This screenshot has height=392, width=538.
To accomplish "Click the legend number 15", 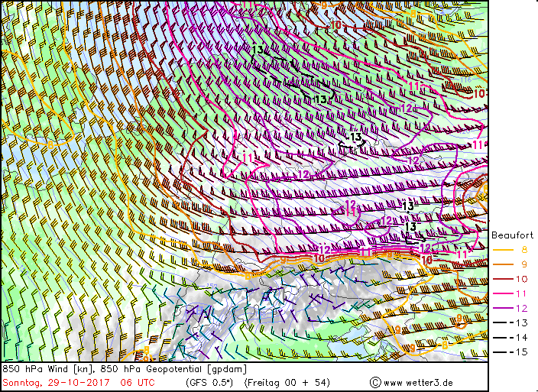I will [x=521, y=352].
